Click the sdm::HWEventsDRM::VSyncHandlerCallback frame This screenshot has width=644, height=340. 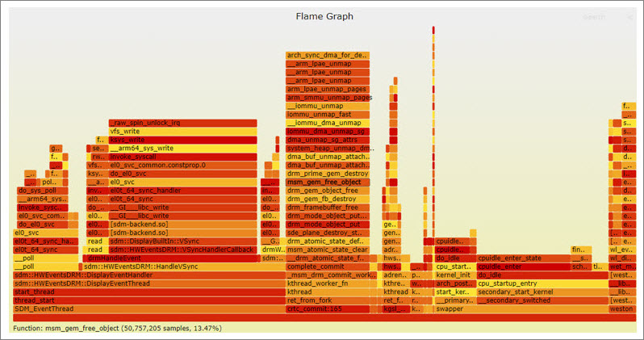tap(182, 250)
